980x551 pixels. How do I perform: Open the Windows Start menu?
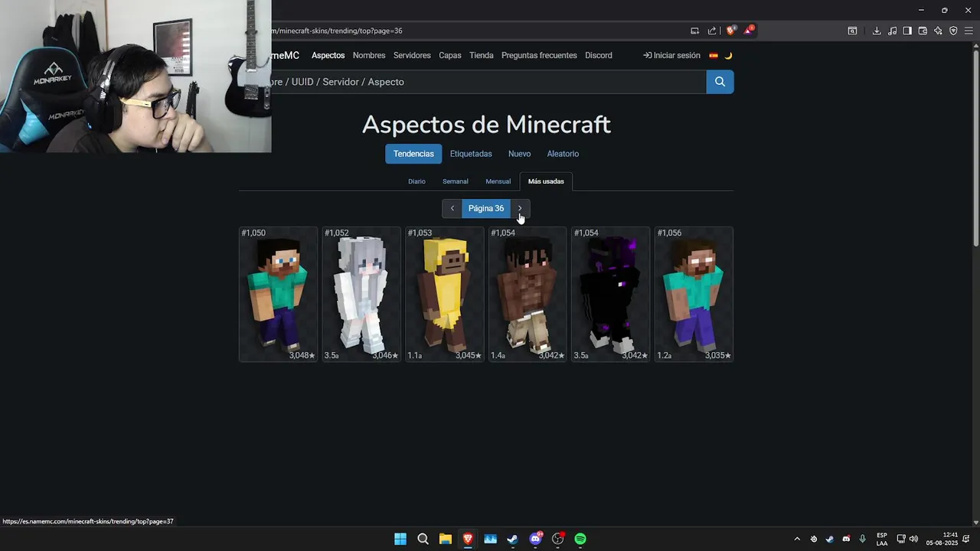tap(400, 539)
